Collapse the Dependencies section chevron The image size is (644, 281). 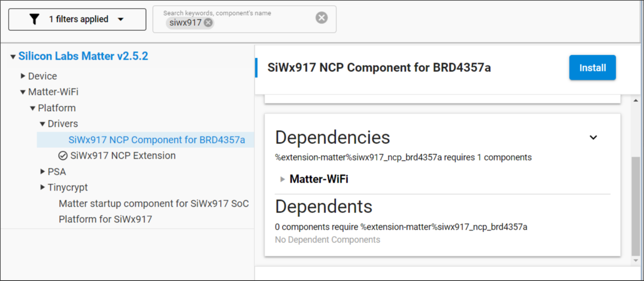point(593,138)
